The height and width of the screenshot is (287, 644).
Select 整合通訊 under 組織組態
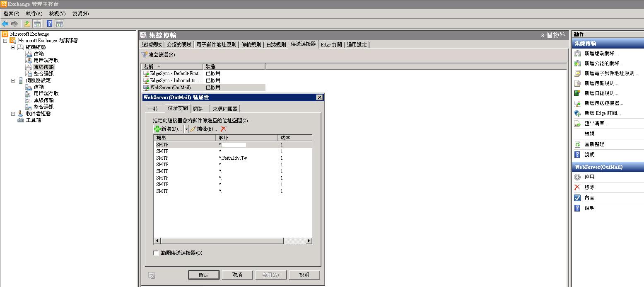(43, 74)
